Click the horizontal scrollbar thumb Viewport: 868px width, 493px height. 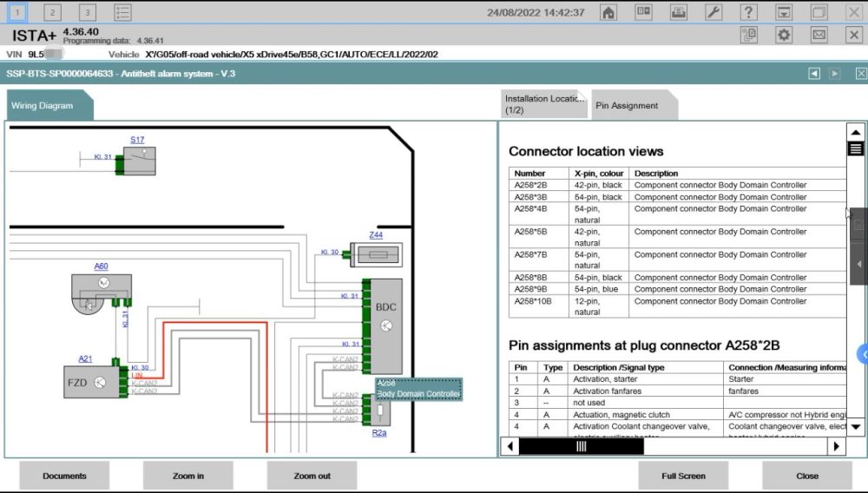click(x=582, y=446)
